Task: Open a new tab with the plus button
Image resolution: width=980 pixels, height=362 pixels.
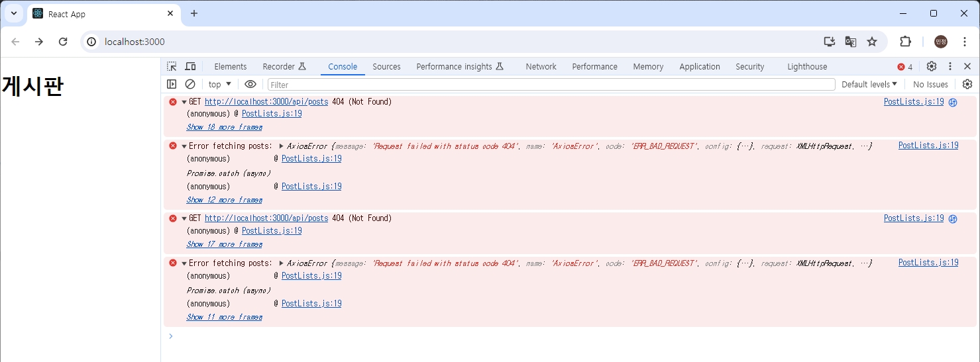Action: [x=194, y=13]
